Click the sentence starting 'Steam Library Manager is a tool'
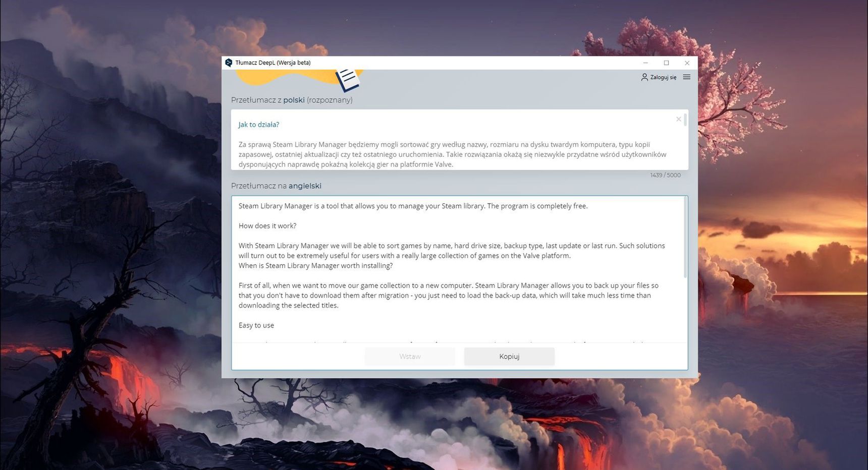This screenshot has height=470, width=868. point(413,206)
